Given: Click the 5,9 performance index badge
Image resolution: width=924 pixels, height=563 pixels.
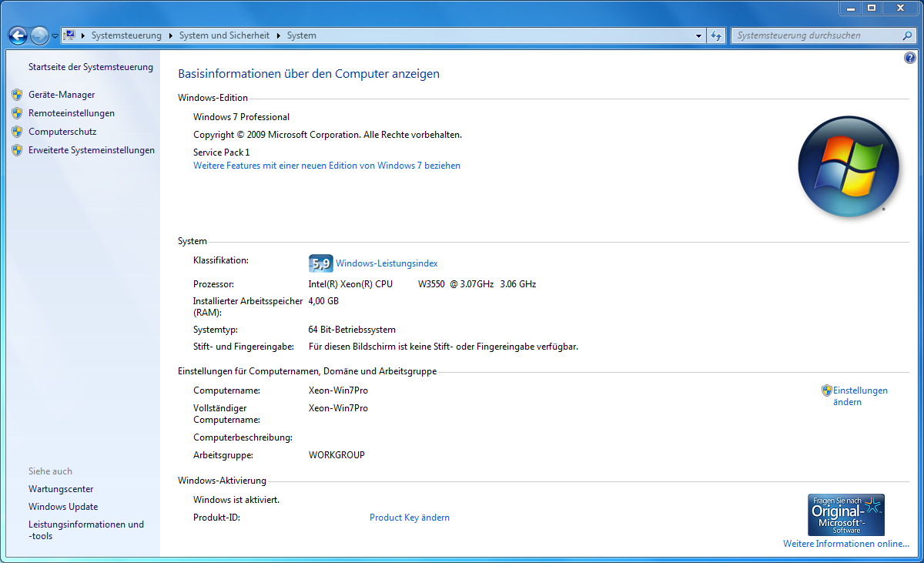Looking at the screenshot, I should click(x=320, y=263).
